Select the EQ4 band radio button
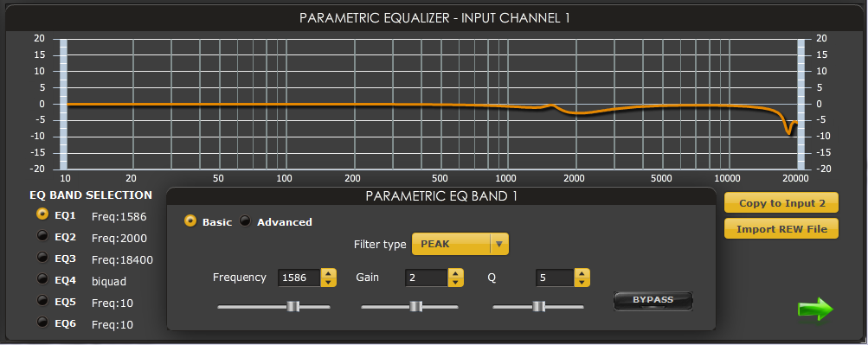This screenshot has width=868, height=345. tap(42, 278)
